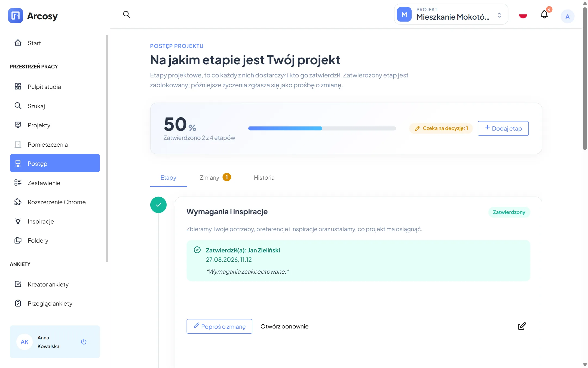
Task: Click the Wymagania i inspiracje stage title
Action: [227, 212]
